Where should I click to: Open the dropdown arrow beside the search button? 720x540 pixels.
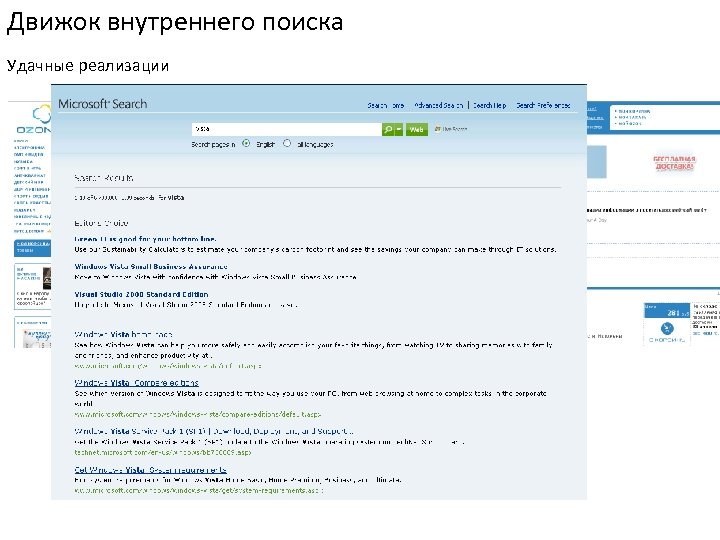(399, 129)
